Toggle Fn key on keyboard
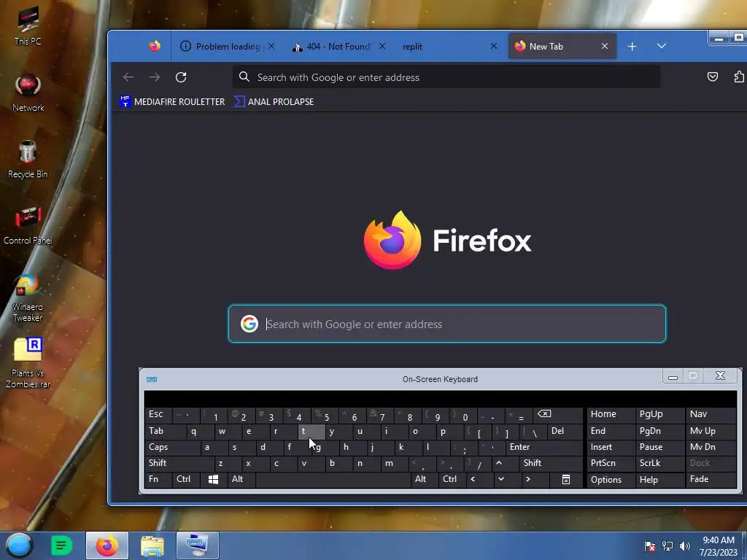The width and height of the screenshot is (747, 560). tap(158, 480)
